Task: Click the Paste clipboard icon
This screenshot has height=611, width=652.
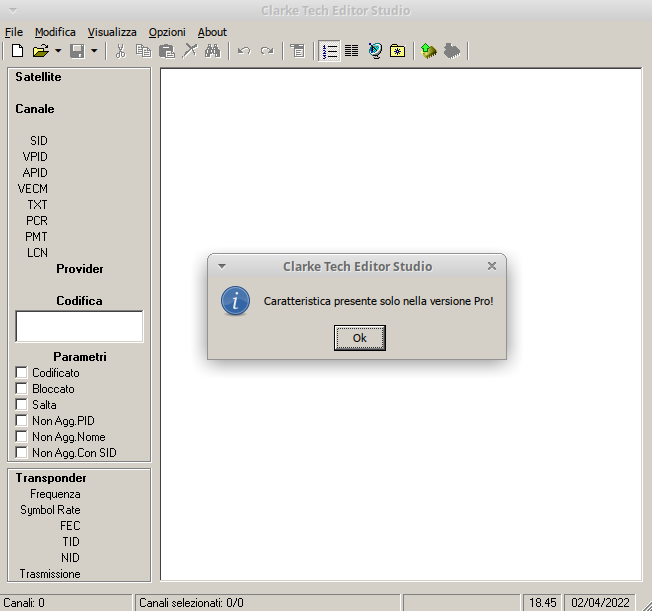Action: point(167,51)
